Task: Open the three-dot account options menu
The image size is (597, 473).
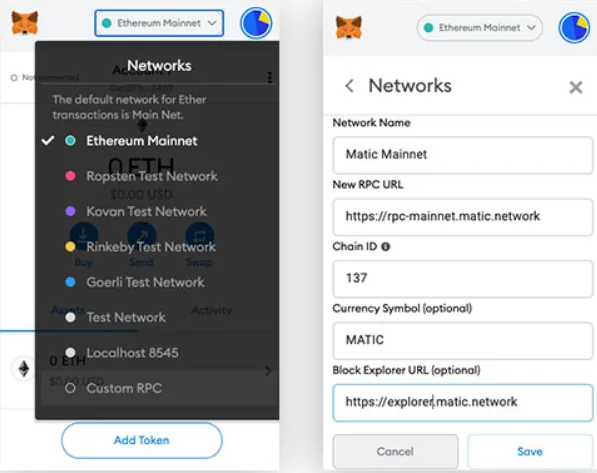Action: click(270, 77)
